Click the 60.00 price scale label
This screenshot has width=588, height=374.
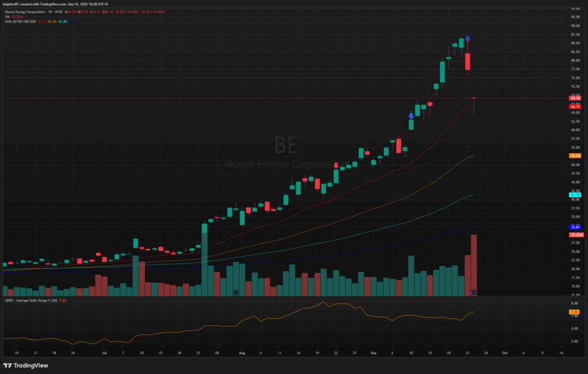point(575,130)
